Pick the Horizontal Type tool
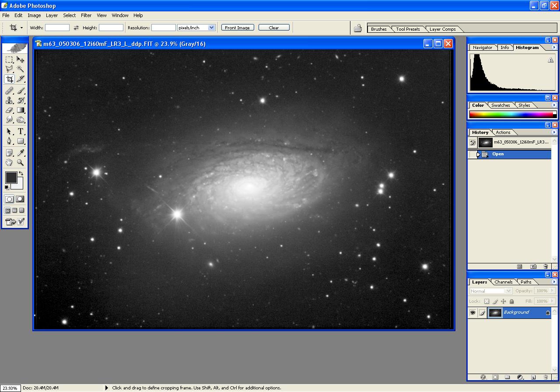 tap(21, 131)
